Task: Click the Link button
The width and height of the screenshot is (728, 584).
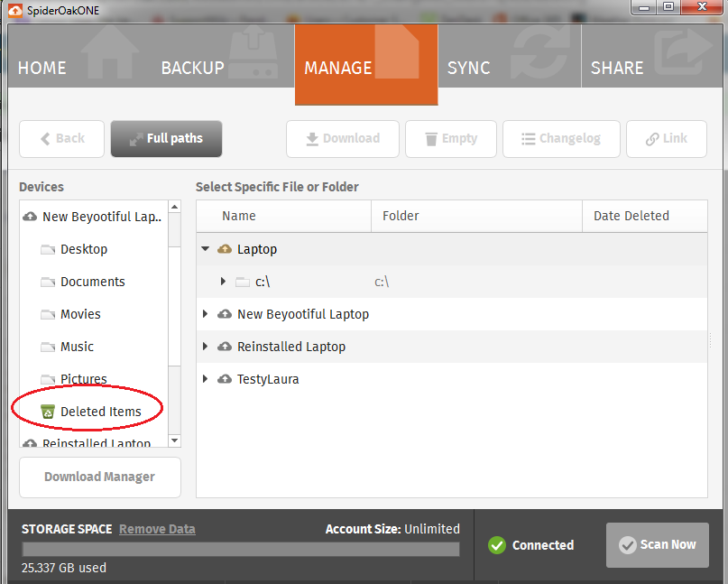Action: (x=667, y=139)
